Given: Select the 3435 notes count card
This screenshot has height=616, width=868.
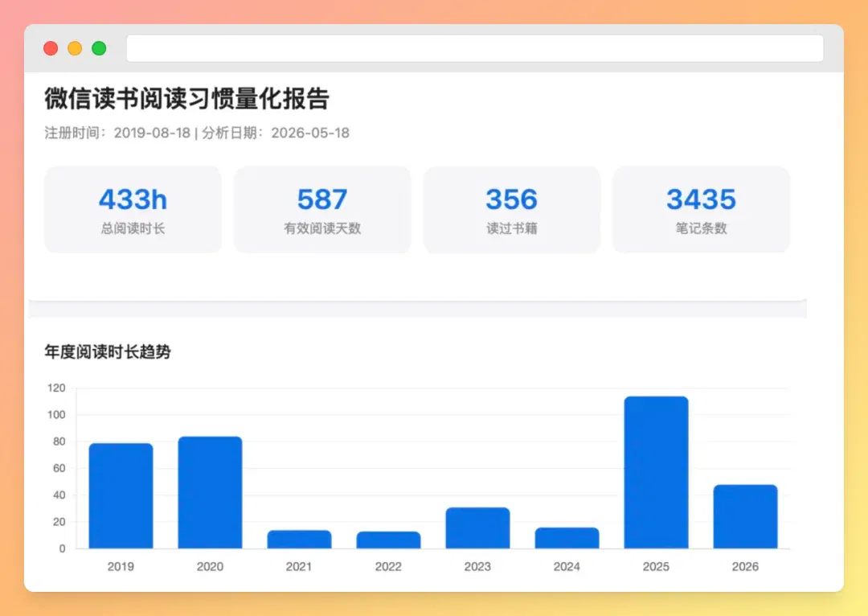Looking at the screenshot, I should pos(702,209).
